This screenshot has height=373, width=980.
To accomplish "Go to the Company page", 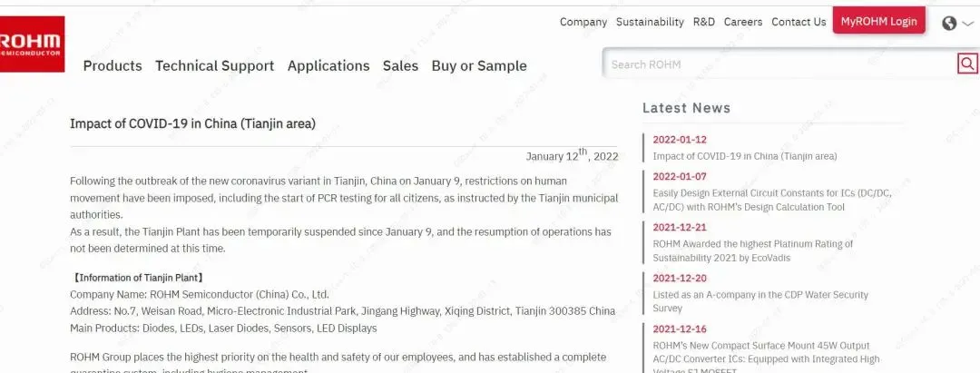I will click(583, 22).
